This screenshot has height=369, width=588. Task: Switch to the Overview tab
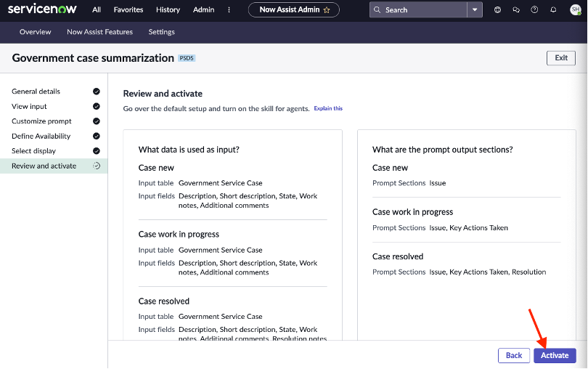[x=36, y=32]
